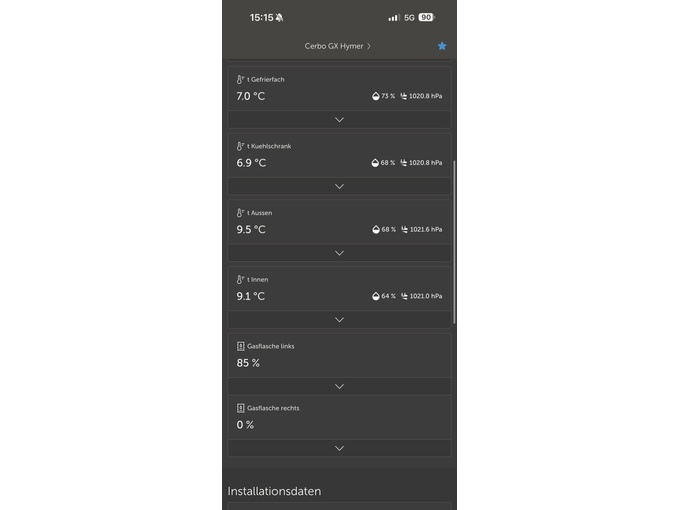Click tank icon beside Gasflasche links
680x510 pixels.
coord(240,346)
